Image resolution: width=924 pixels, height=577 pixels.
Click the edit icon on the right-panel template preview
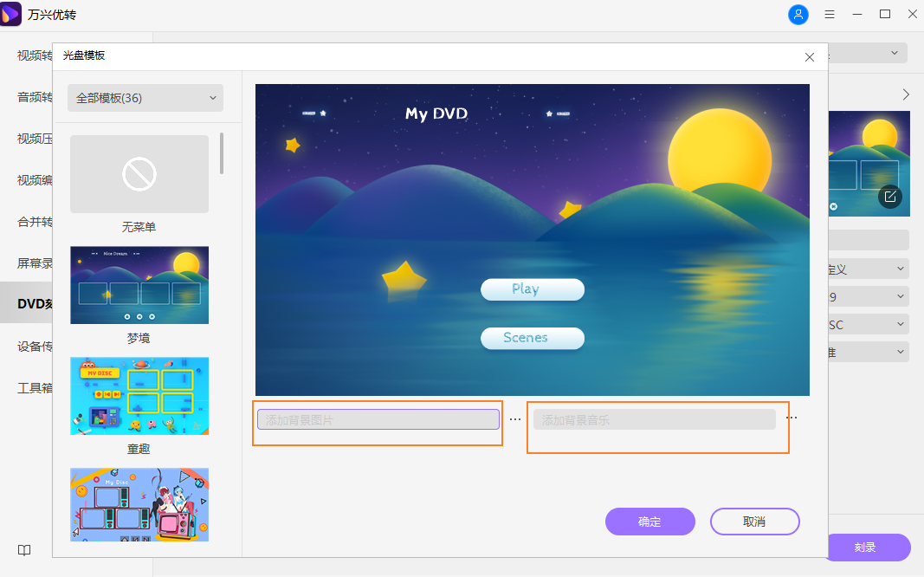(x=889, y=197)
